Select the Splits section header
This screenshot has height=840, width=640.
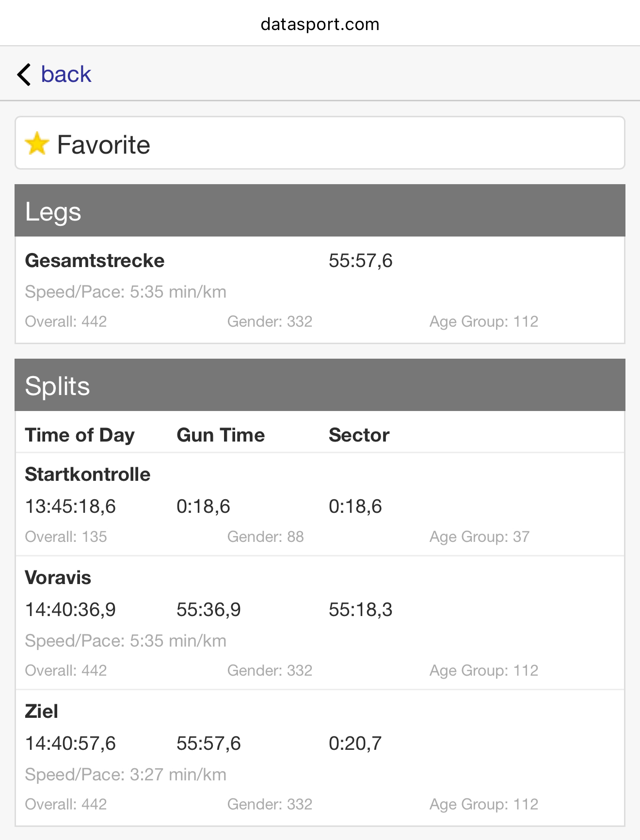[x=320, y=385]
